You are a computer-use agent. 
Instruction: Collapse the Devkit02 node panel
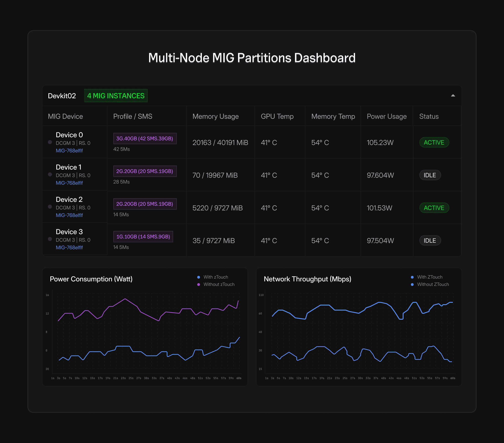coord(453,96)
